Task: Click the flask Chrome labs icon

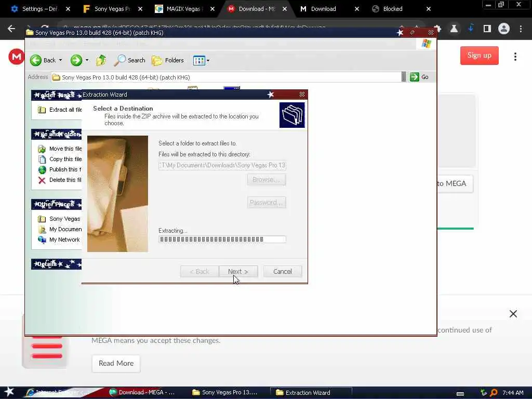Action: coord(454,29)
